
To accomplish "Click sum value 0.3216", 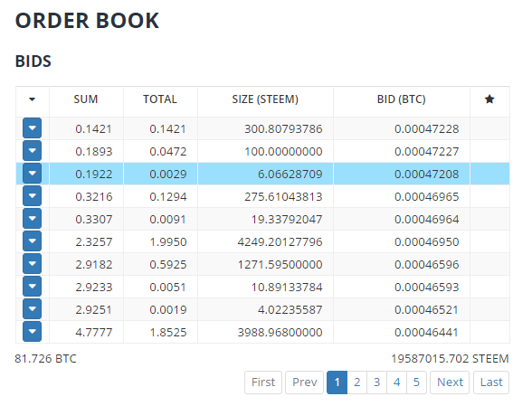I will point(94,197).
